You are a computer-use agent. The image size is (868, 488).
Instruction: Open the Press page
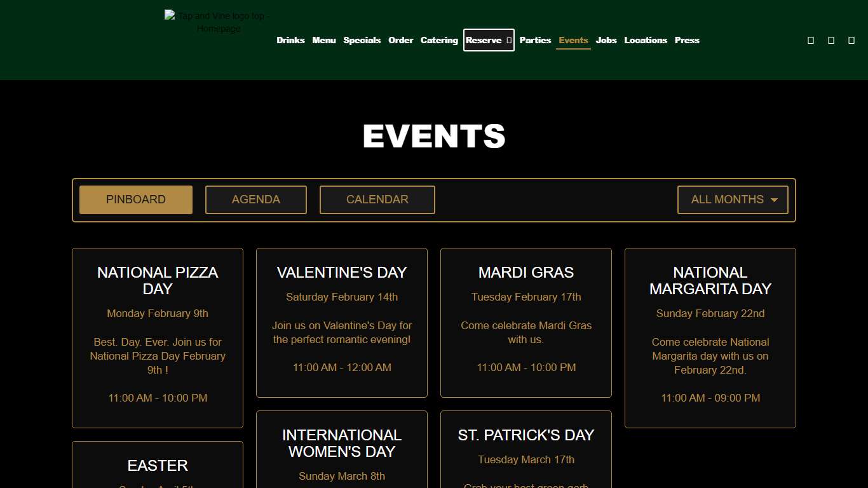pyautogui.click(x=687, y=40)
